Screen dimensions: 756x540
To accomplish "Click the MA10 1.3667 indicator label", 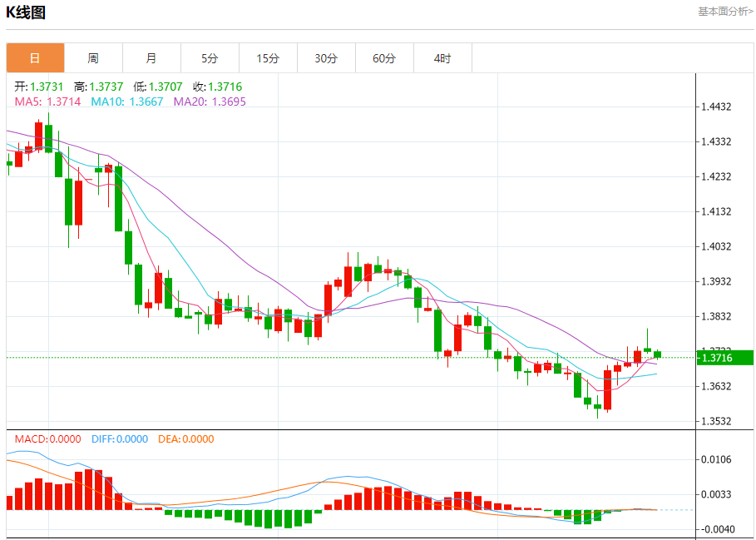I will 127,102.
